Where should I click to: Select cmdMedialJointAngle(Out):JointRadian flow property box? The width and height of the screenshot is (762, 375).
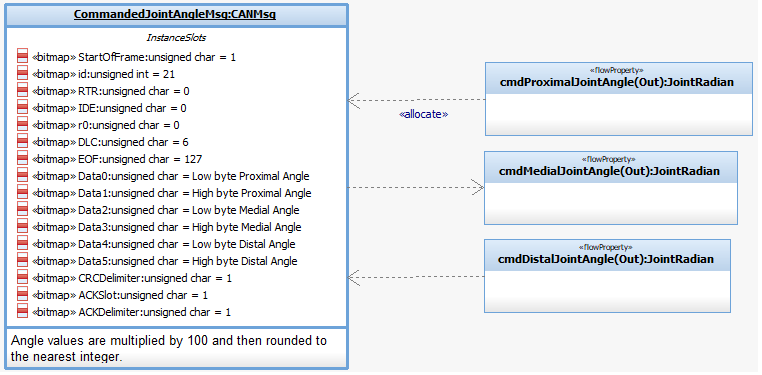coord(611,188)
